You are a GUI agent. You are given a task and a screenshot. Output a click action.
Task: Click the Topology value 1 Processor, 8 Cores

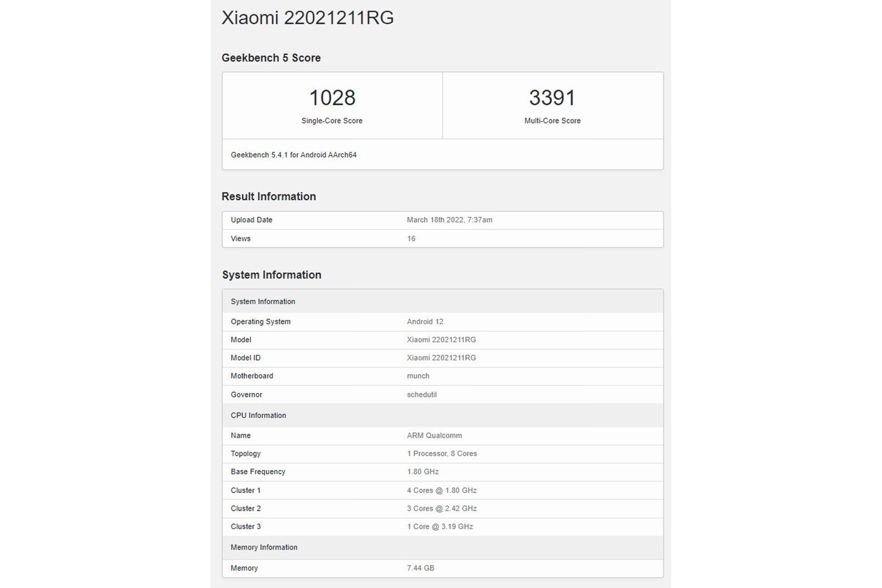click(441, 453)
